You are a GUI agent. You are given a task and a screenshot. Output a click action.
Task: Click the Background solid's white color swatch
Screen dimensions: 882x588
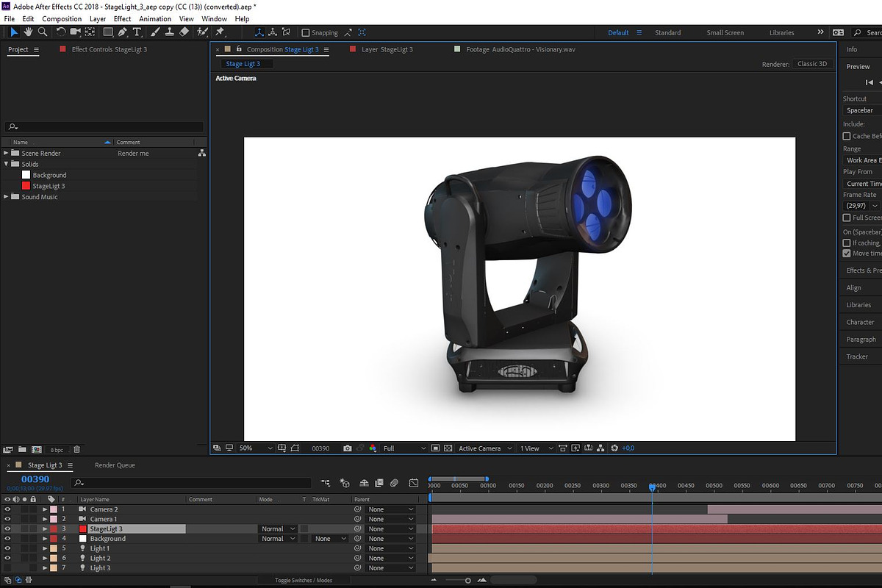26,175
